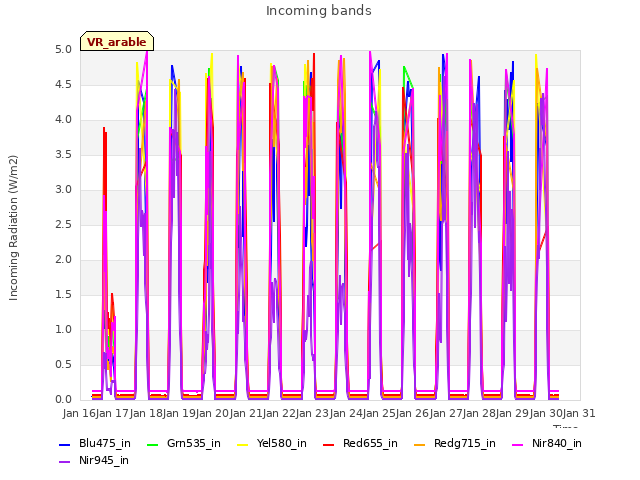640x480 pixels.
Task: Toggle Red655_in series in legend
Action: [360, 444]
